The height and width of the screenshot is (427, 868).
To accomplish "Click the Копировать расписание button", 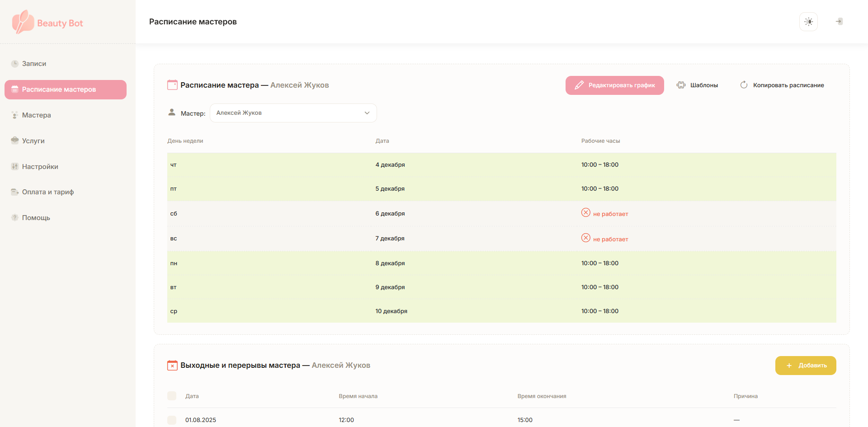I will tap(782, 85).
